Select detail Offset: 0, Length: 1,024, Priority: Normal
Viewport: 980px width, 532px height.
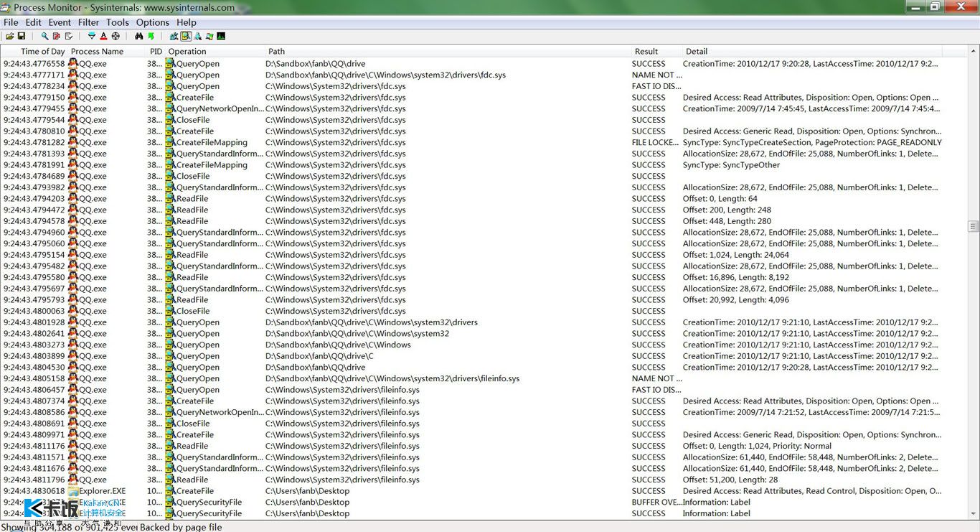758,446
